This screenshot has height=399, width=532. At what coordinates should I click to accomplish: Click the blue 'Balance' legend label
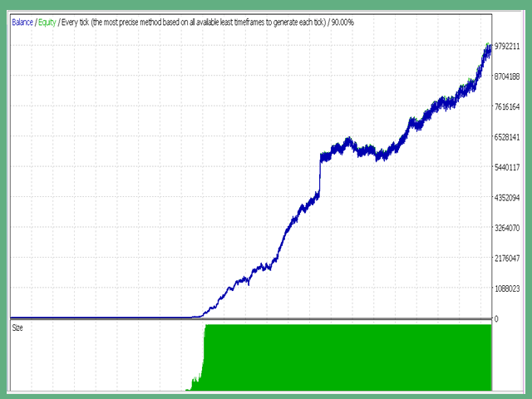tap(22, 22)
